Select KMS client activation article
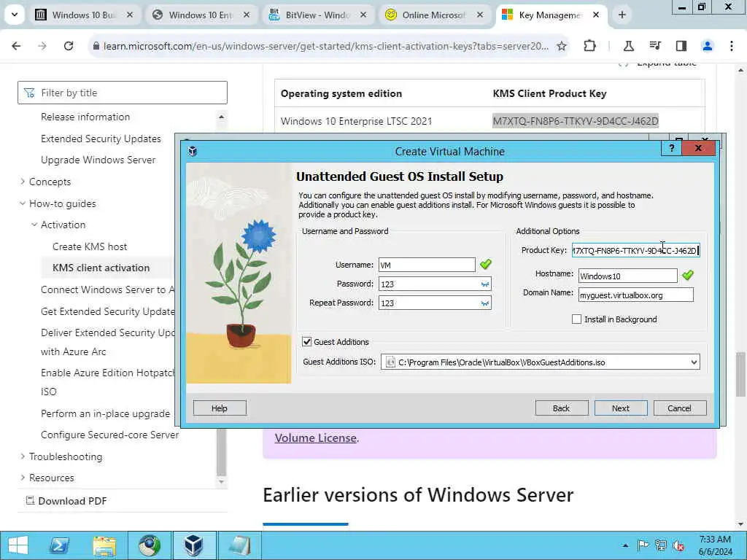The width and height of the screenshot is (747, 560). pyautogui.click(x=101, y=268)
